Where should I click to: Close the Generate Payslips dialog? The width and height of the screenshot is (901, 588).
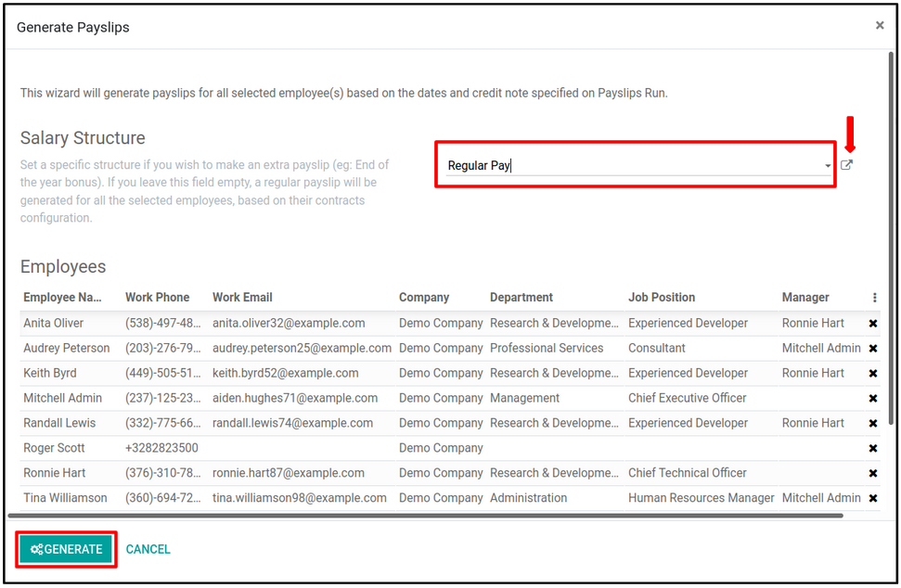coord(880,25)
